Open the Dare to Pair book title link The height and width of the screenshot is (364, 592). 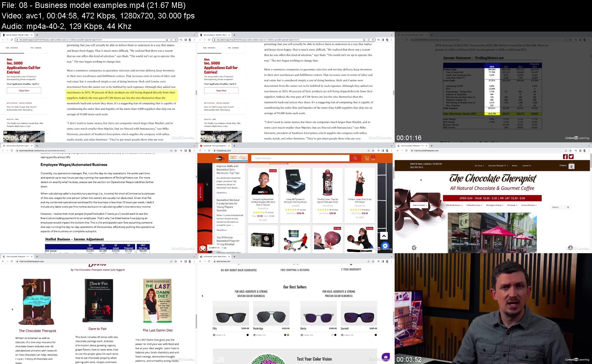click(97, 329)
